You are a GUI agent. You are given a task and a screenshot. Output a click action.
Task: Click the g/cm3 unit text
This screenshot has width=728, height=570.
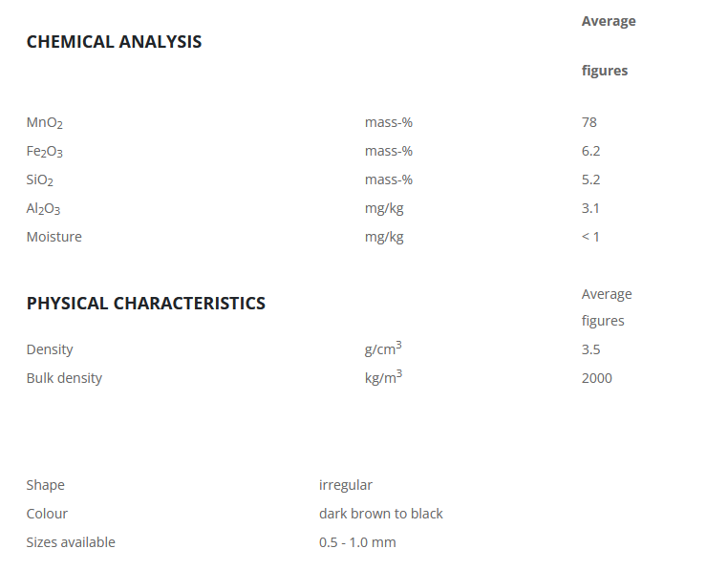tap(382, 348)
